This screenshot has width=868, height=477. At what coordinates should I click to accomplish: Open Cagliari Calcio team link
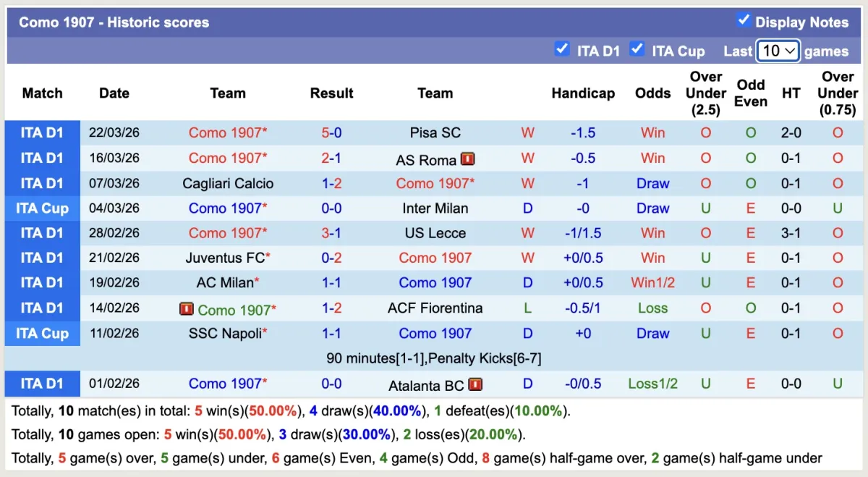point(228,183)
